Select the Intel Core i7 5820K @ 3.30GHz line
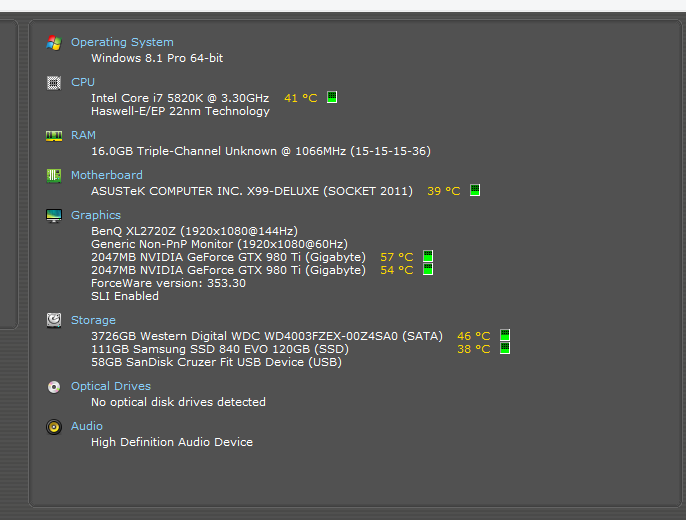686x520 pixels. [180, 98]
